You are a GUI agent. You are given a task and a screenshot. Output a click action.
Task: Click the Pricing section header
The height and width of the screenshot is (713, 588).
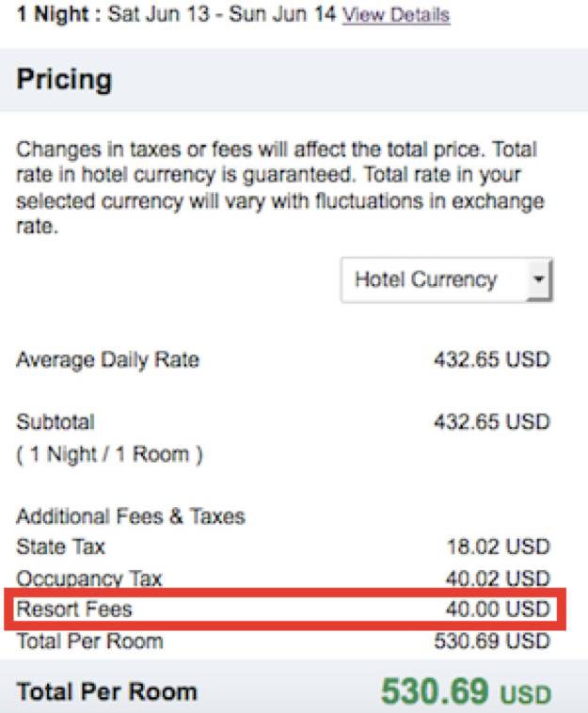[64, 80]
